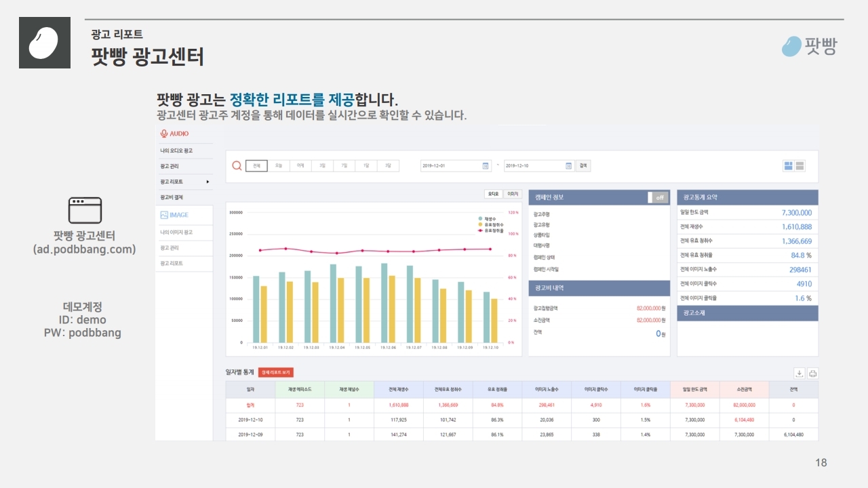Click the 2019-12-09 row date cell
The height and width of the screenshot is (488, 868).
(x=250, y=434)
